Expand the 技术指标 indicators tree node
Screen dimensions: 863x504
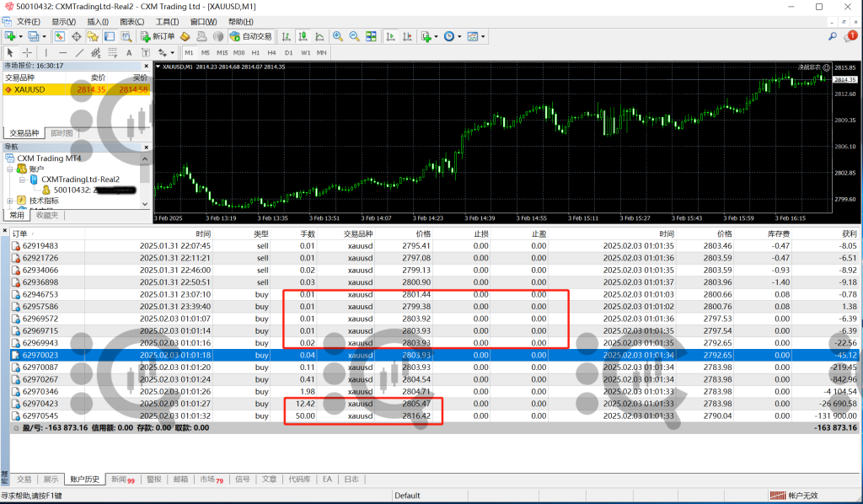9,201
